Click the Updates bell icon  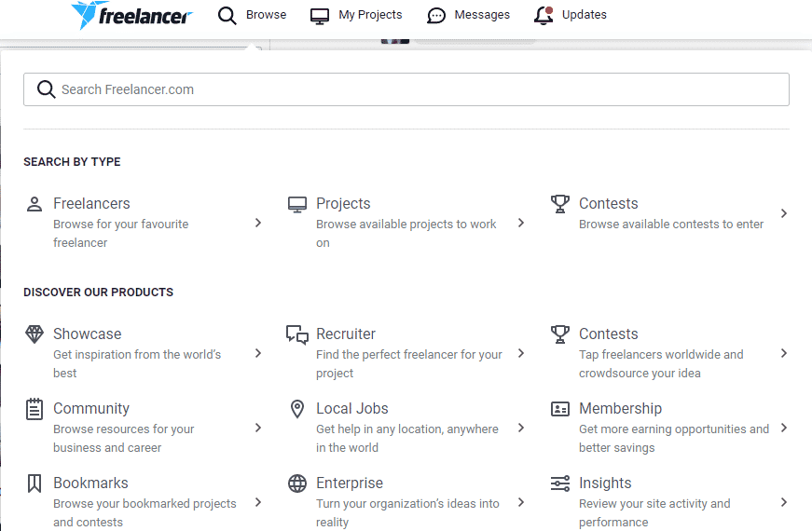544,16
